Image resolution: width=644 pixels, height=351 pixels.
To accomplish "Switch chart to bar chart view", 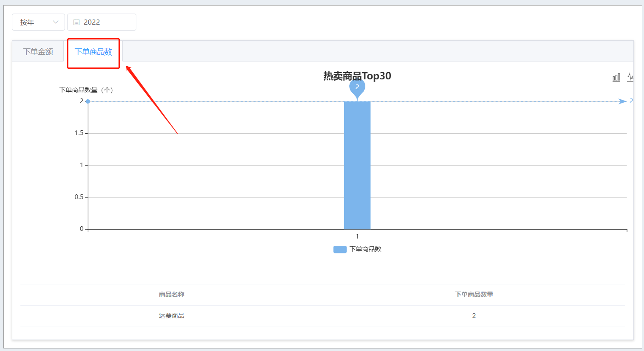I will pos(616,77).
